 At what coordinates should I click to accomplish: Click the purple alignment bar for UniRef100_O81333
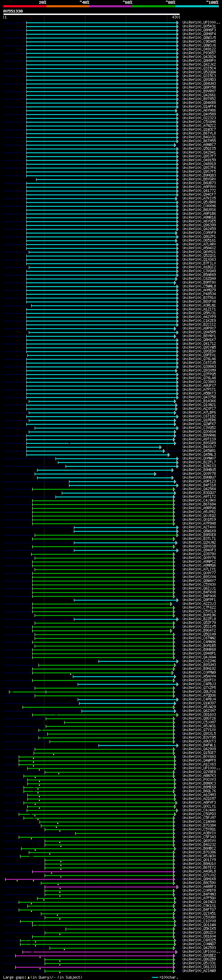pyautogui.click(x=95, y=967)
